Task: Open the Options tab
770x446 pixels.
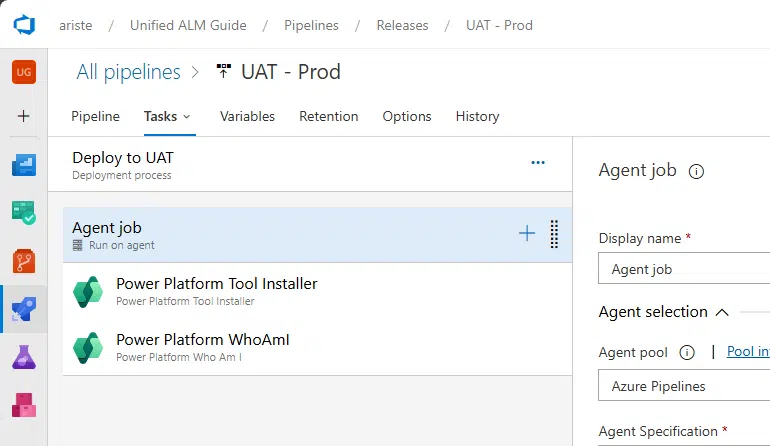Action: (407, 116)
